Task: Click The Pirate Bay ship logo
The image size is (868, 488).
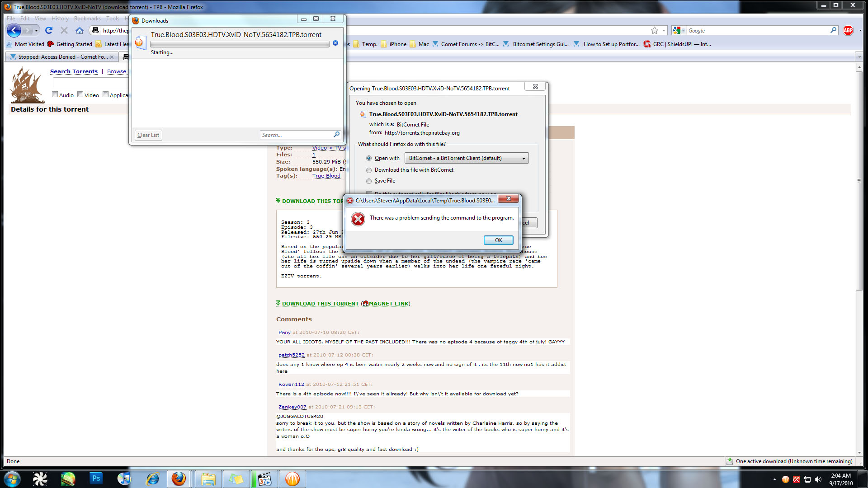Action: click(x=27, y=85)
